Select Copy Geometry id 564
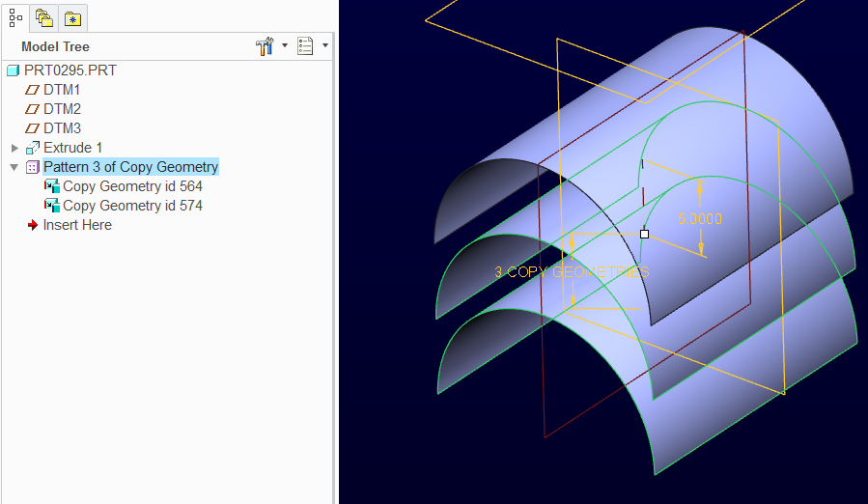The height and width of the screenshot is (504, 868). [132, 186]
